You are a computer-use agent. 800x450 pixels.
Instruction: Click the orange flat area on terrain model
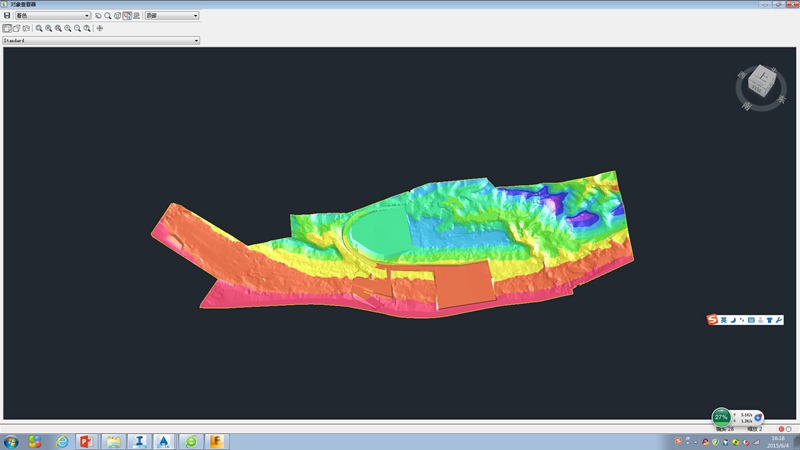[465, 285]
